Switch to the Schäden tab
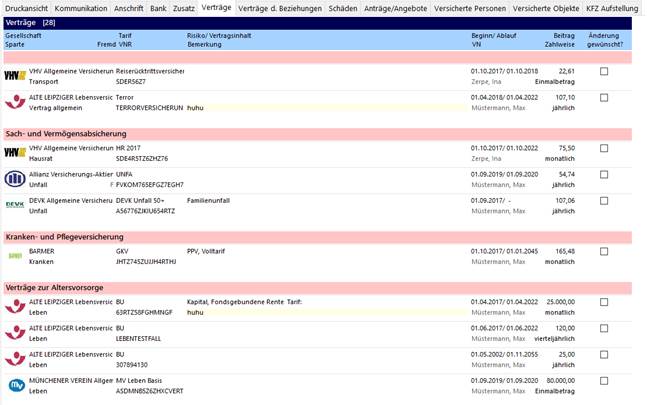 tap(343, 8)
